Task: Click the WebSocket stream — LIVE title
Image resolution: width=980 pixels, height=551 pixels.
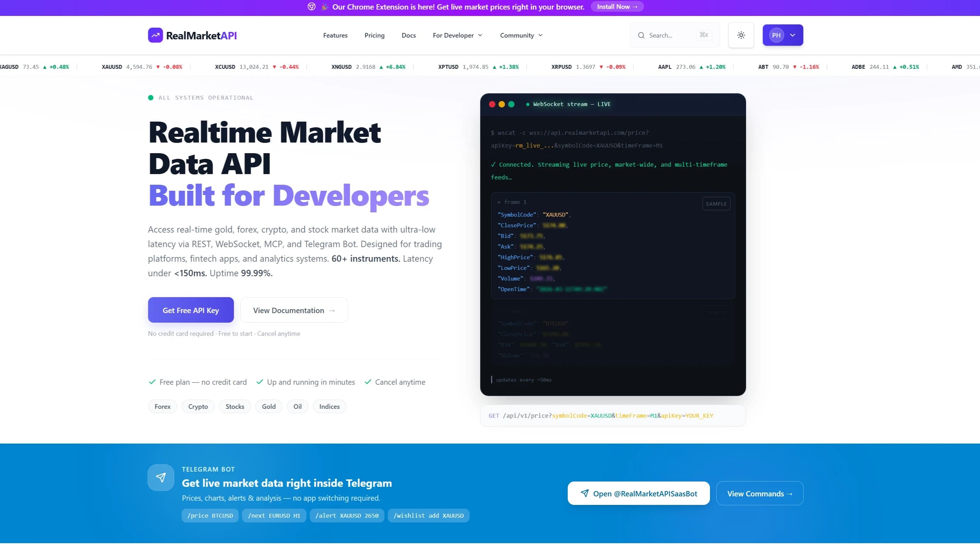Action: (571, 104)
